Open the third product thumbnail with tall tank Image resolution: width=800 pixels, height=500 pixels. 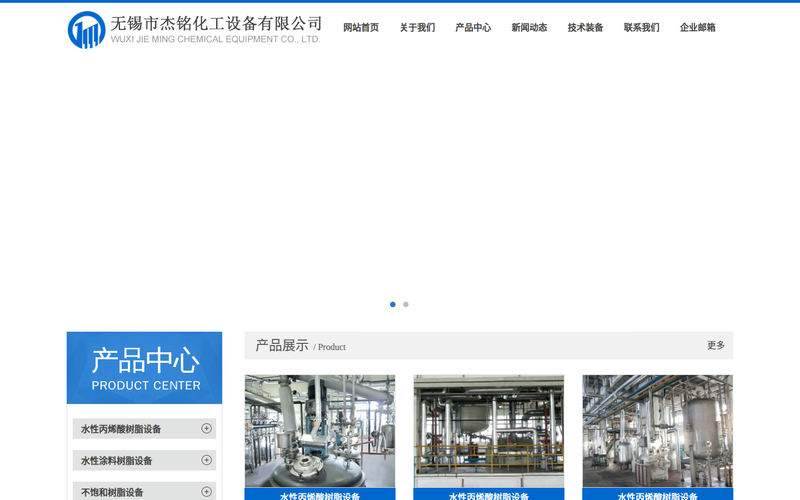click(658, 431)
